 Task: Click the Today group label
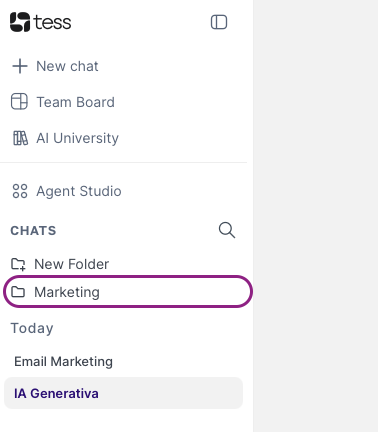coord(32,328)
